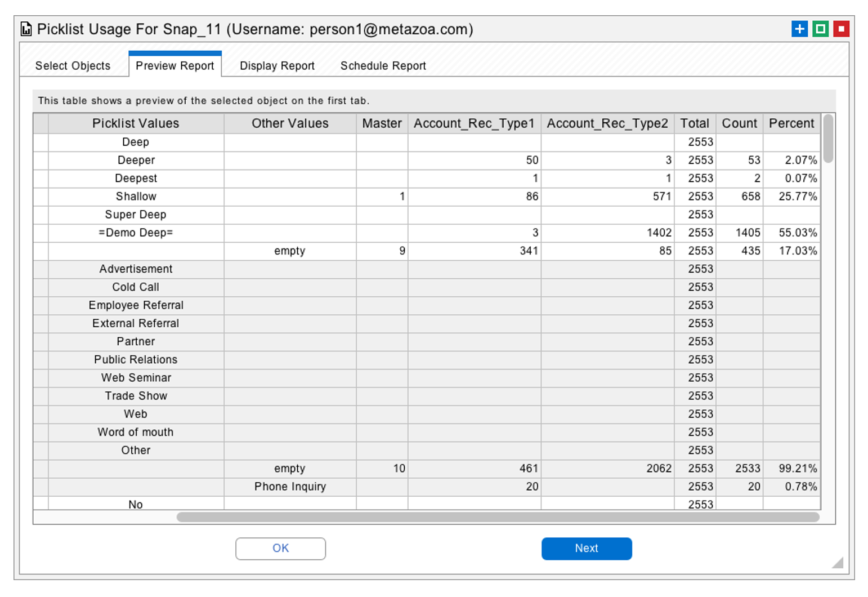This screenshot has height=597, width=868.
Task: Click the green square window icon
Action: [x=820, y=29]
